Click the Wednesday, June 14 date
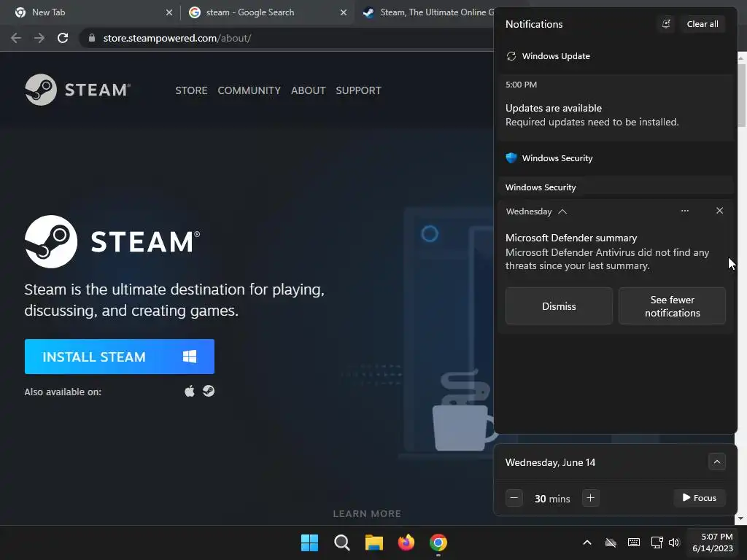This screenshot has height=560, width=747. coord(550,462)
